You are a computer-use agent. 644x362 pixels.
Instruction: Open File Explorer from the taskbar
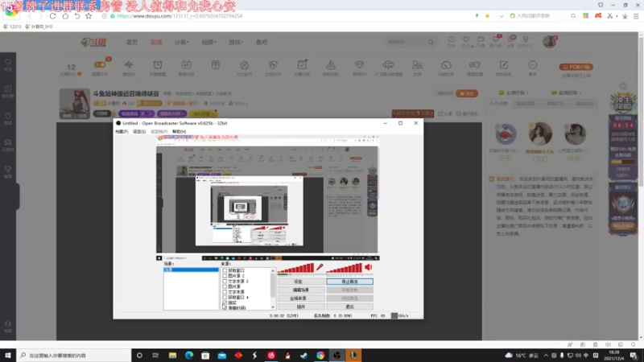172,355
